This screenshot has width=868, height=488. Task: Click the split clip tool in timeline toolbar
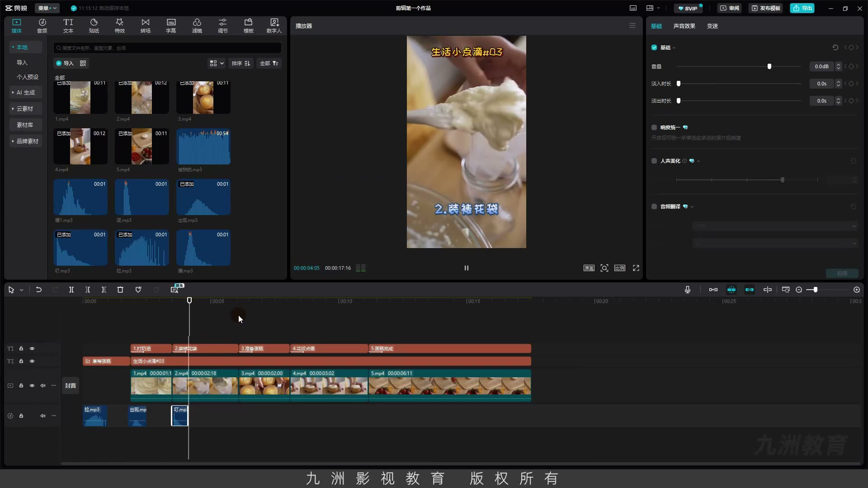71,290
